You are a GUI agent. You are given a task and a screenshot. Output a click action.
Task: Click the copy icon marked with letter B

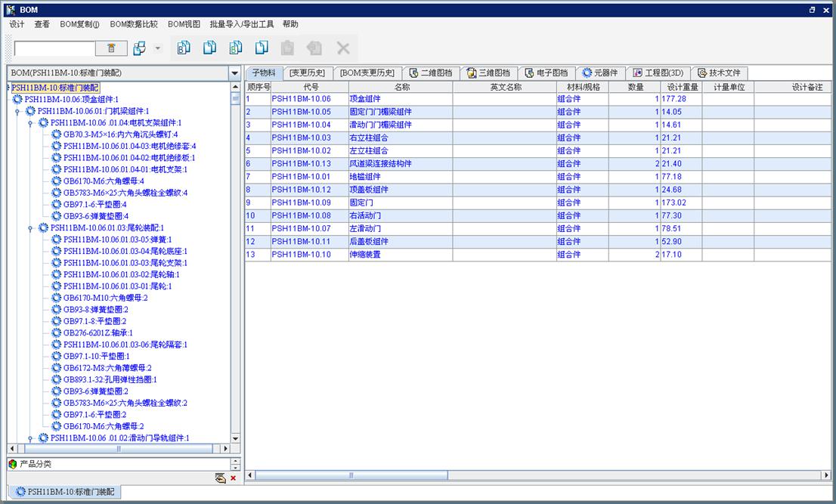[184, 48]
